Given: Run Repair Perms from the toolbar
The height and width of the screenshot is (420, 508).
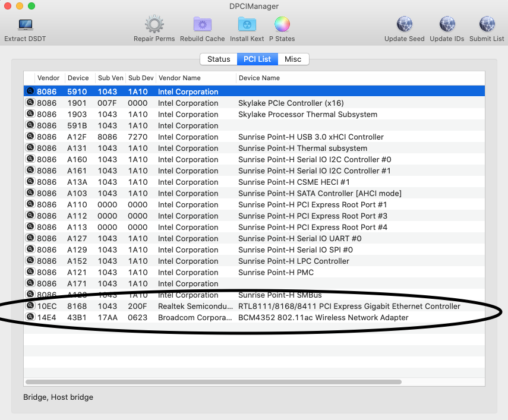Looking at the screenshot, I should tap(154, 25).
